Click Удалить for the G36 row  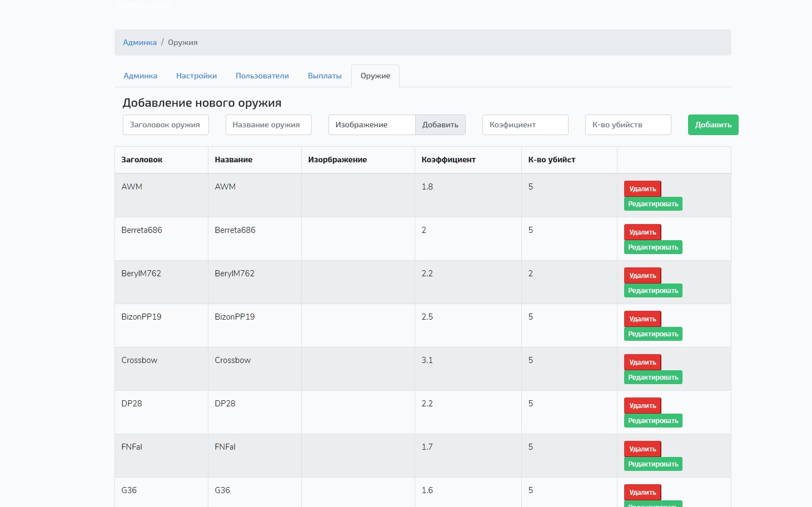pos(642,493)
